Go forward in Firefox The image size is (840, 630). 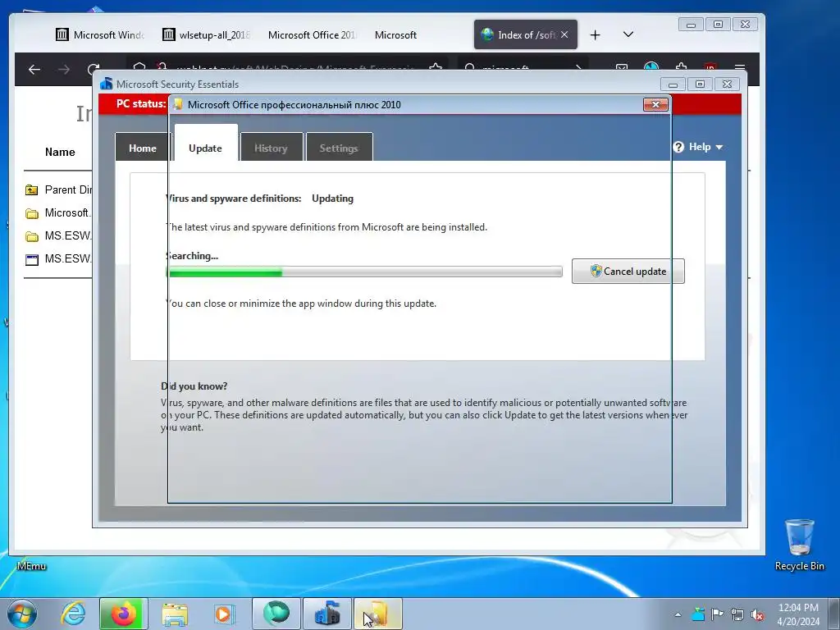[64, 70]
